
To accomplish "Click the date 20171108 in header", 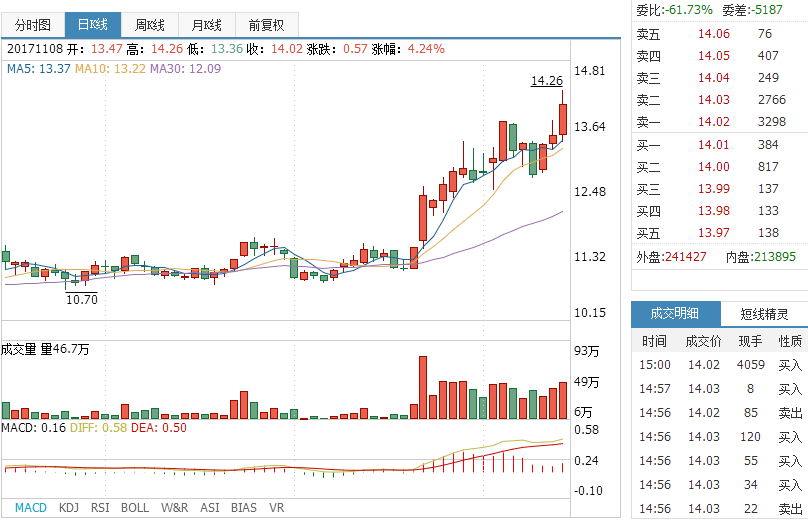I will coord(35,49).
